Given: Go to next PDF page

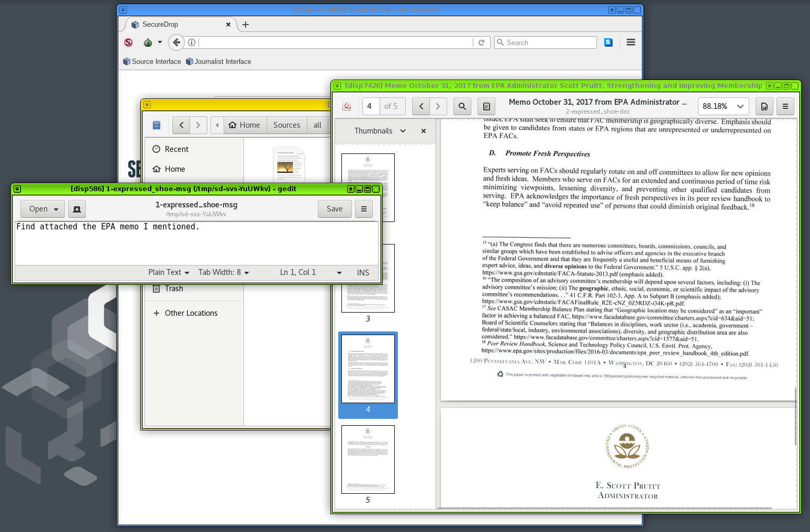Looking at the screenshot, I should [438, 106].
